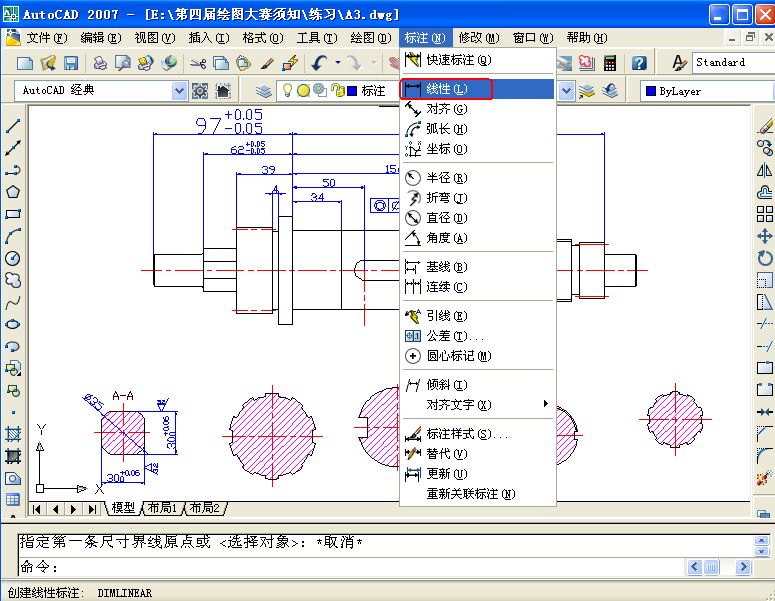Click the New drawing icon
The height and width of the screenshot is (601, 775).
pyautogui.click(x=25, y=63)
